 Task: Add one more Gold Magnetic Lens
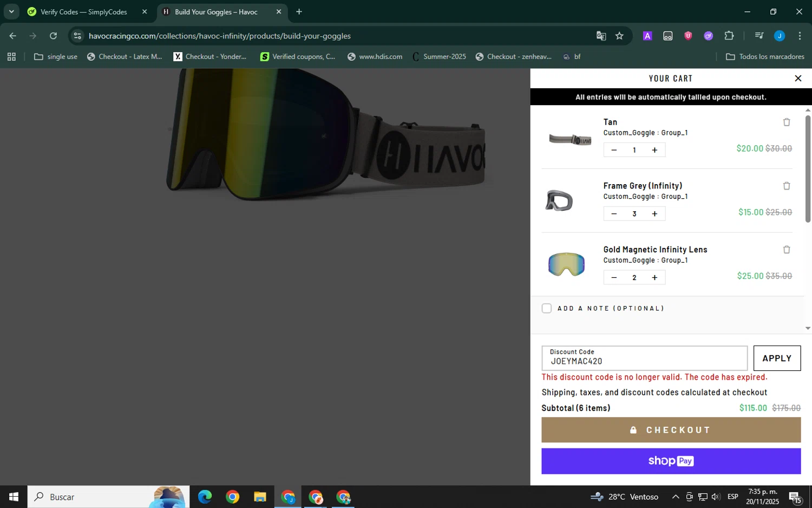coord(654,278)
